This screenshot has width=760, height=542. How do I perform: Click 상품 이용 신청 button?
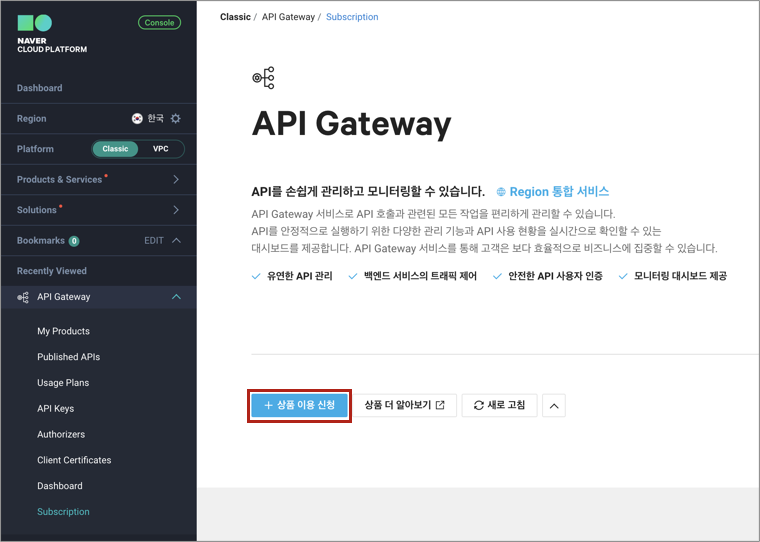(x=300, y=405)
